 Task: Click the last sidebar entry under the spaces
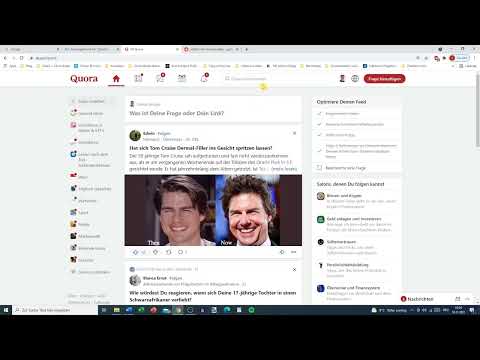point(90,272)
